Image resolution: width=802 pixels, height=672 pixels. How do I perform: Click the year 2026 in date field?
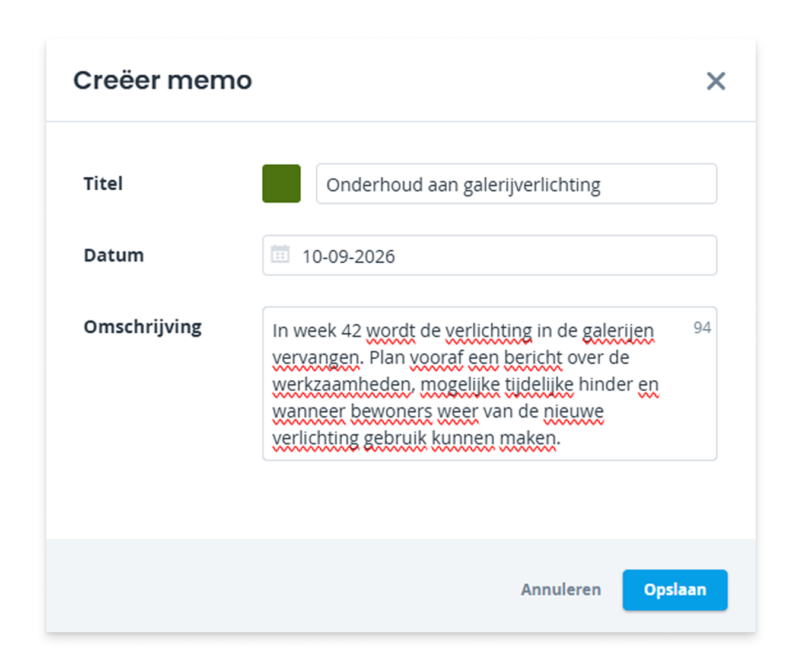tap(375, 256)
